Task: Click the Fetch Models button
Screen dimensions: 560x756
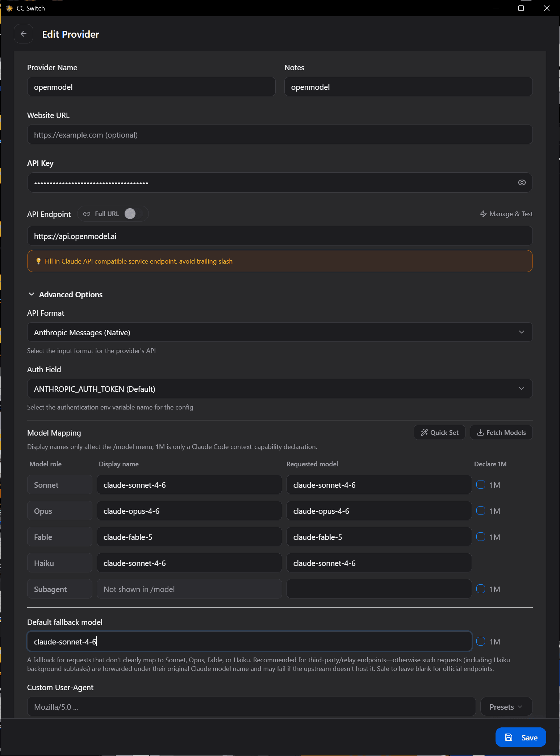Action: click(501, 432)
